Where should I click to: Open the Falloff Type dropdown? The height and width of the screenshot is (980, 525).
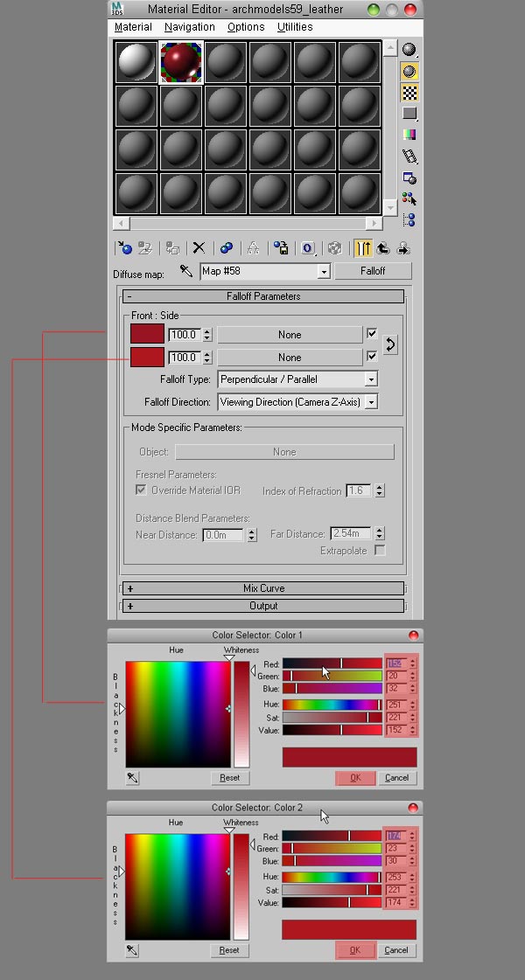coord(371,379)
